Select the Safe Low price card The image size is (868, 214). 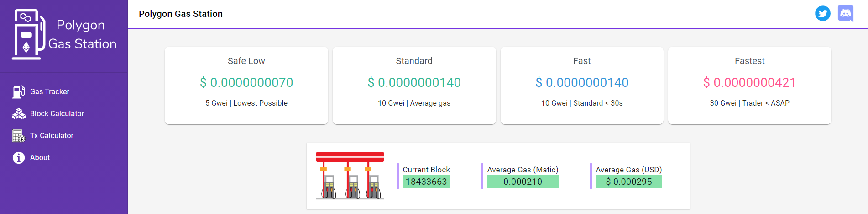click(x=246, y=86)
